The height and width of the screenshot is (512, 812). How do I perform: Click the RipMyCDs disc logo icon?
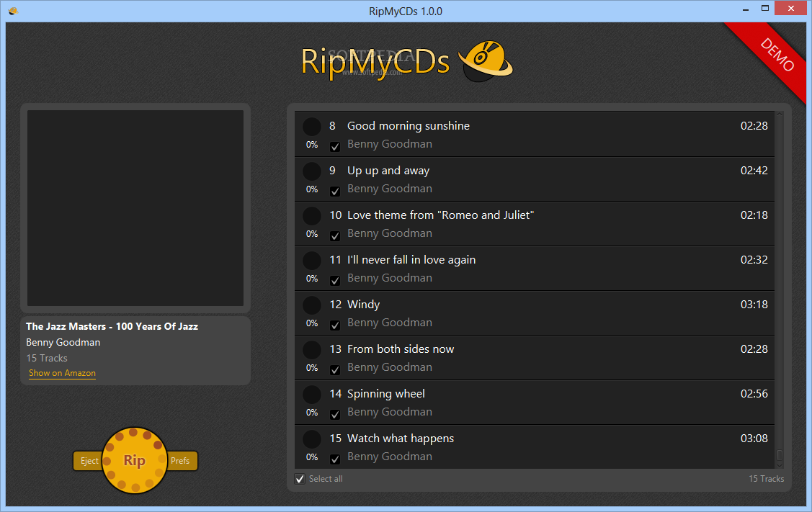485,61
